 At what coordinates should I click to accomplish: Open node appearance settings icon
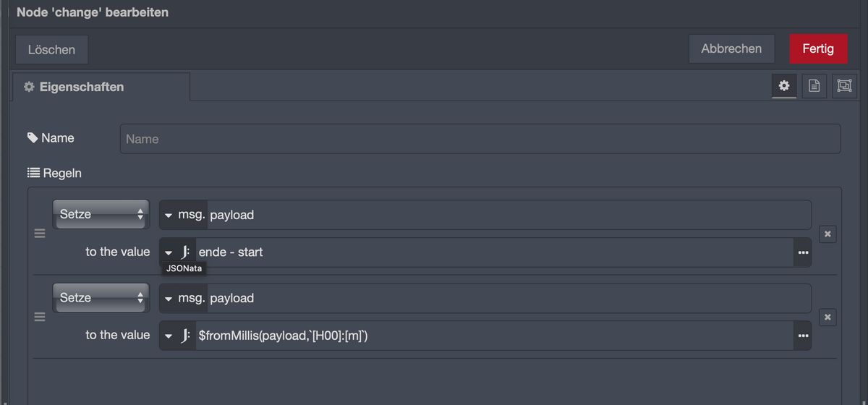tap(843, 86)
